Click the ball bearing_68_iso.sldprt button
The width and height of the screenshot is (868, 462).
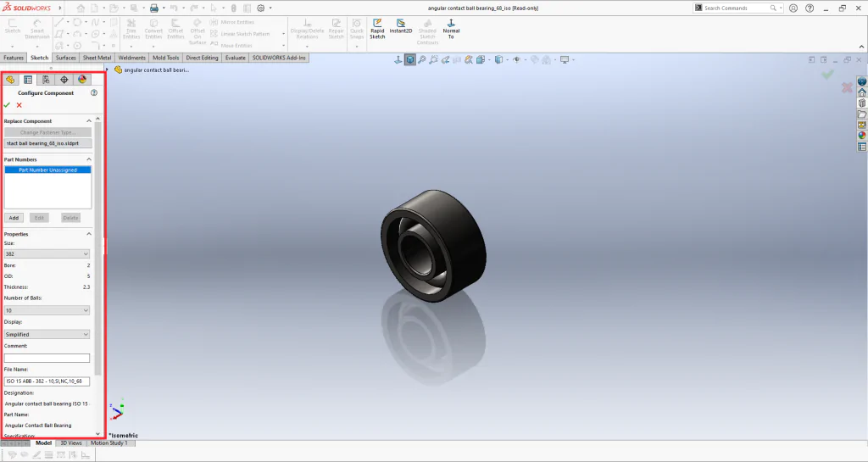tap(47, 143)
